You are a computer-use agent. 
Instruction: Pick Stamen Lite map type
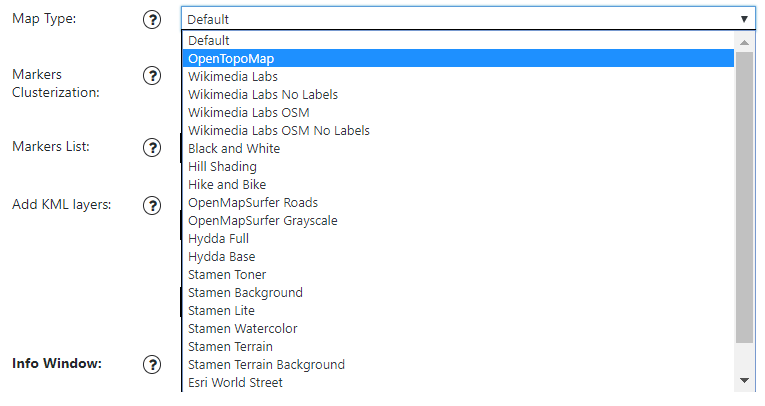458,310
